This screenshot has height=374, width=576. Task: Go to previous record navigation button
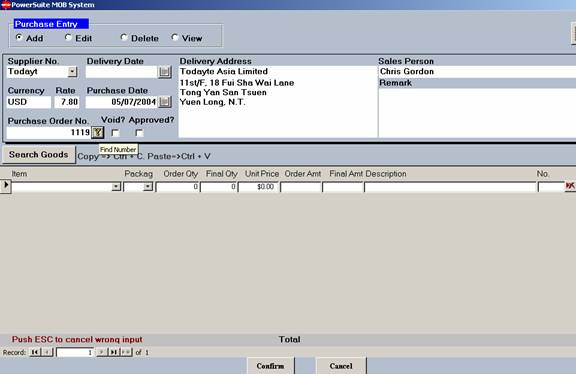coord(47,352)
